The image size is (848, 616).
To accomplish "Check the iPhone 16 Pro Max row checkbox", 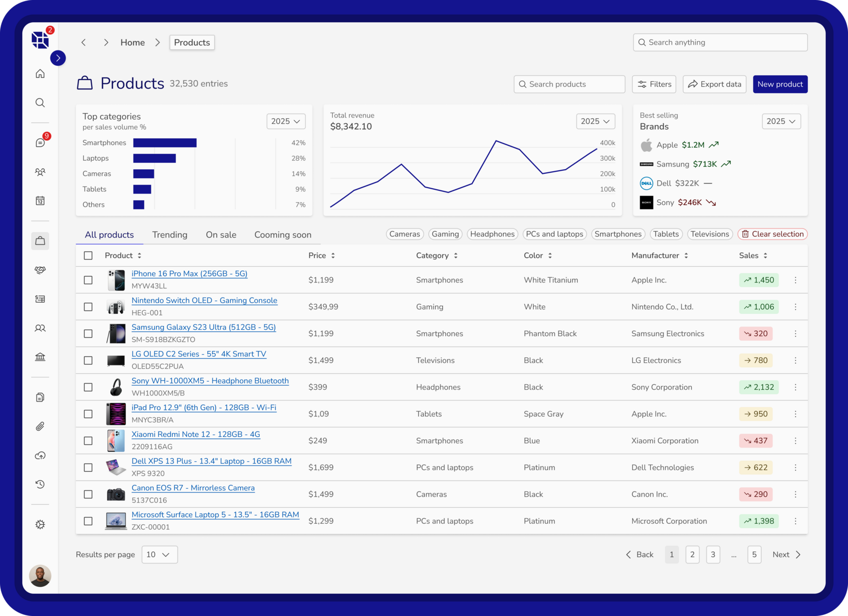I will [89, 280].
